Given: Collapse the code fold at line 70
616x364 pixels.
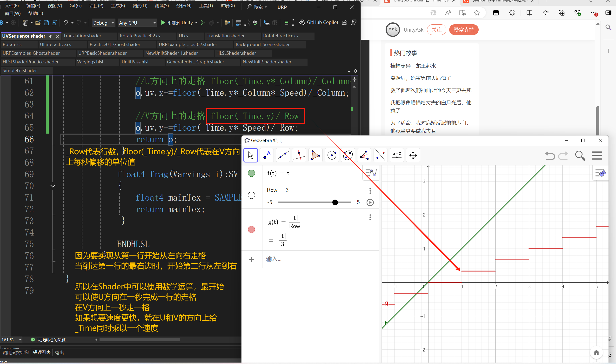Looking at the screenshot, I should (x=53, y=186).
